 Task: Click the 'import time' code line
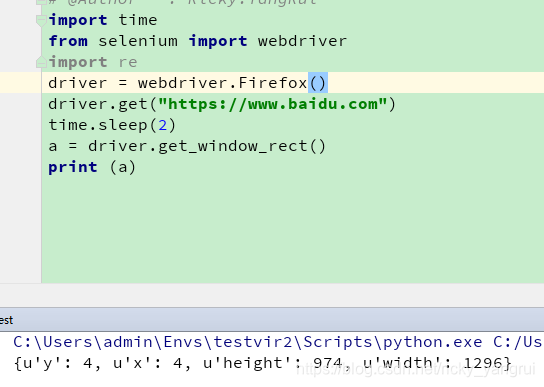[103, 20]
